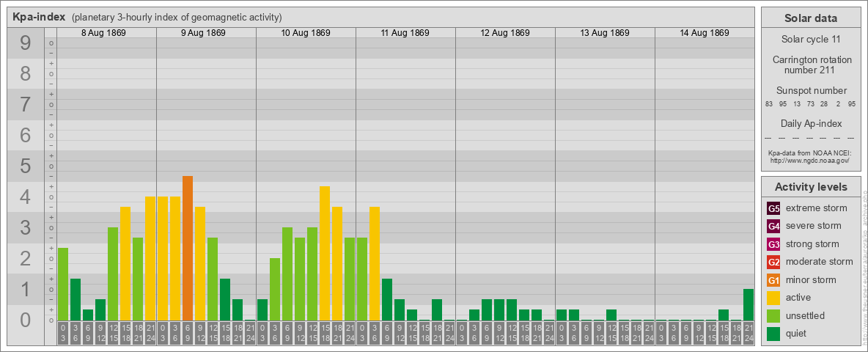Image resolution: width=868 pixels, height=352 pixels.
Task: Click the 'extreme storm' legend label
Action: [817, 208]
